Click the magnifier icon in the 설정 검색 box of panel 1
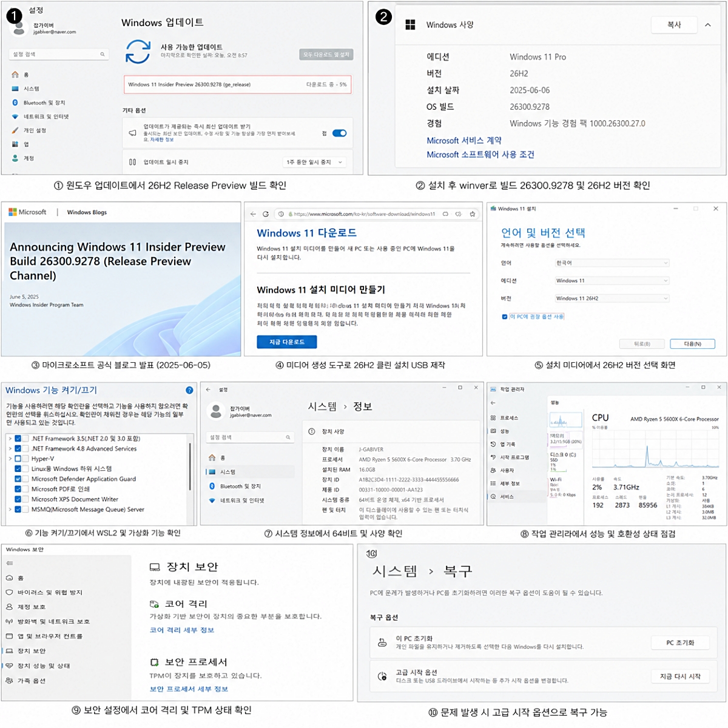 103,55
